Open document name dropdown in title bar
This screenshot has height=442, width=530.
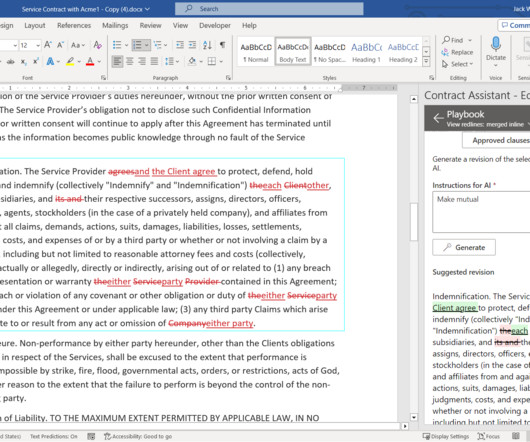pos(147,9)
